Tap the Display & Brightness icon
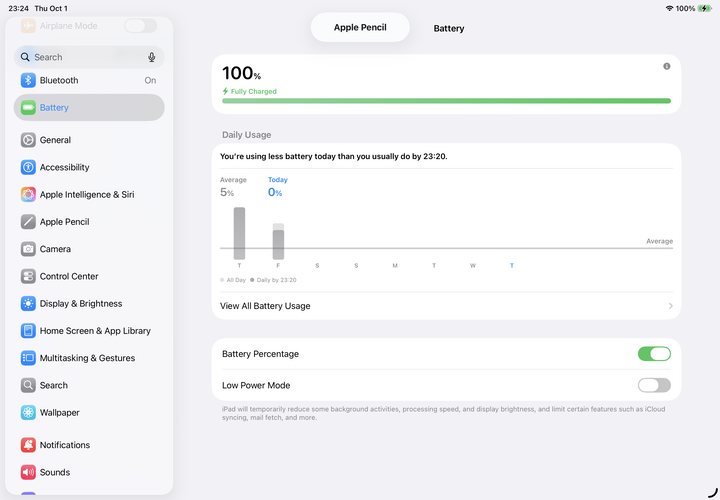The image size is (720, 500). point(28,303)
